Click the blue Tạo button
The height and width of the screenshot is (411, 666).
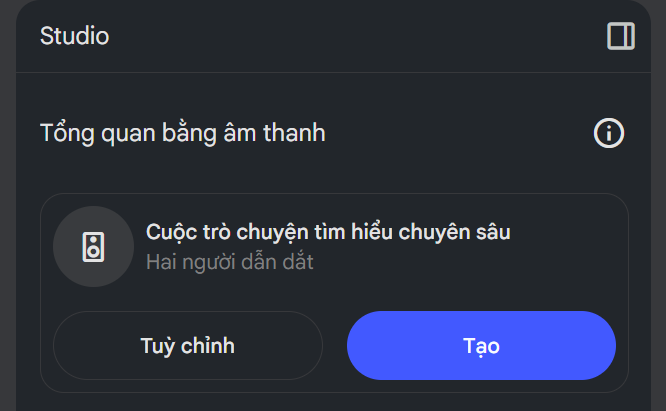[x=481, y=345]
